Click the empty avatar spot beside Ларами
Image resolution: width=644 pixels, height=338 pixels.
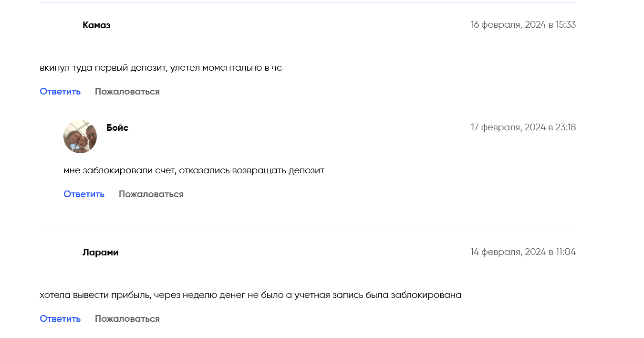coord(56,261)
